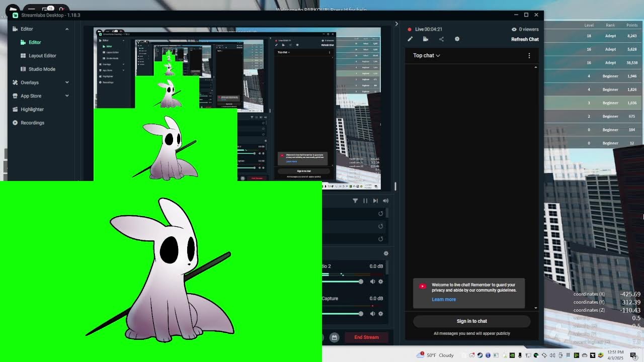The width and height of the screenshot is (644, 362).
Task: Click Sign in to chat
Action: pos(471,321)
